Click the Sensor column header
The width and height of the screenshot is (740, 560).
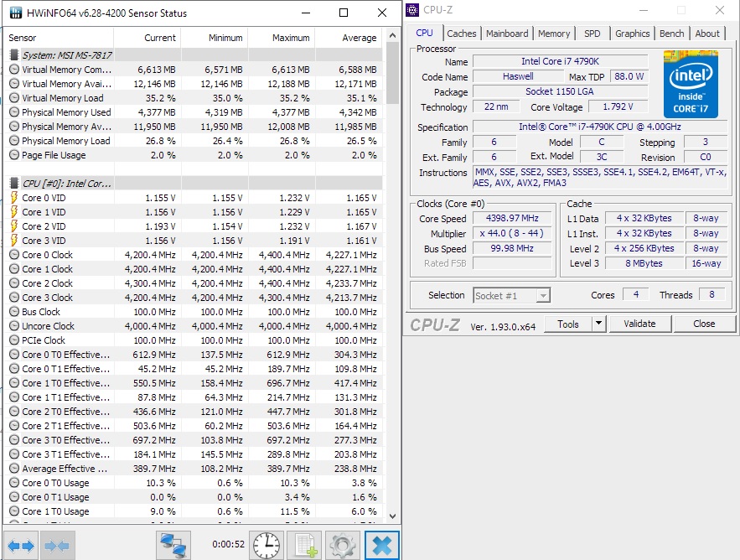coord(59,38)
